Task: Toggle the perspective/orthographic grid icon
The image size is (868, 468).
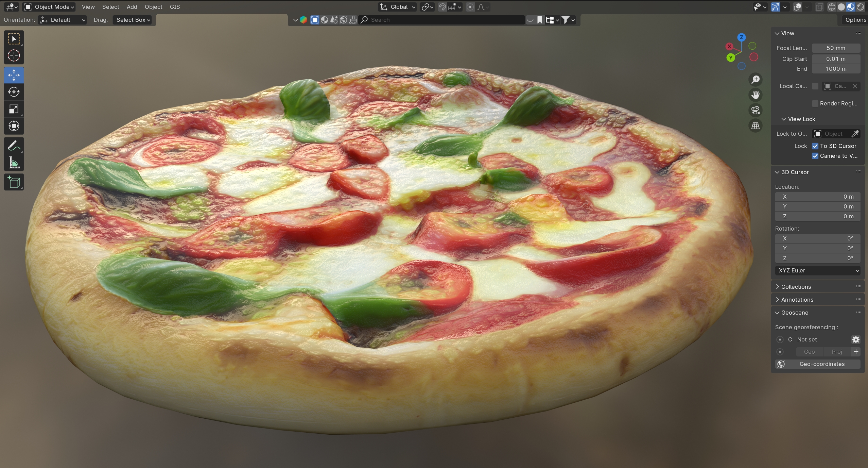Action: (755, 126)
